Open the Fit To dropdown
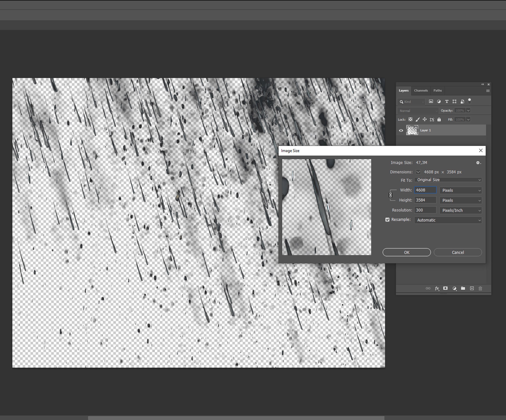The height and width of the screenshot is (420, 506). (x=448, y=180)
